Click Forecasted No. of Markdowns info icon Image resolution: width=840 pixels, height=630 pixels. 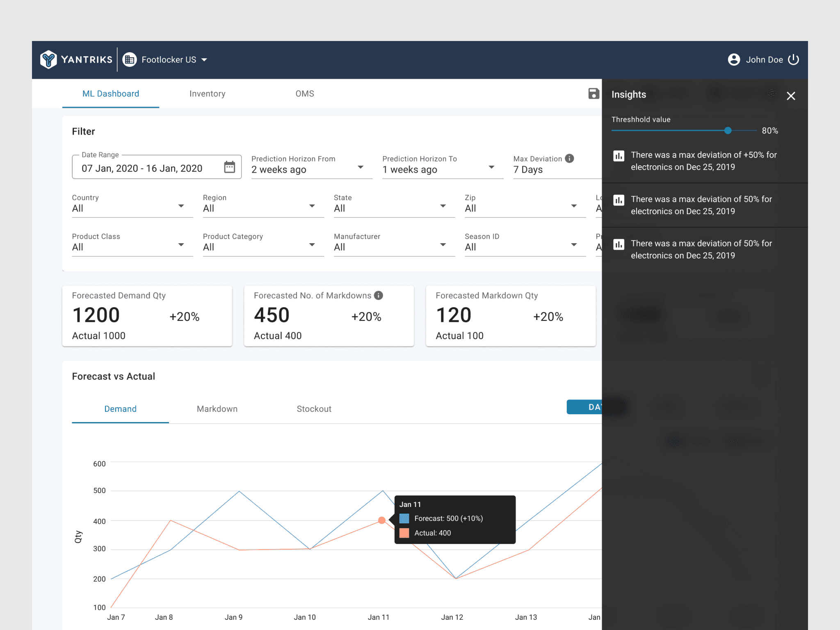tap(379, 295)
